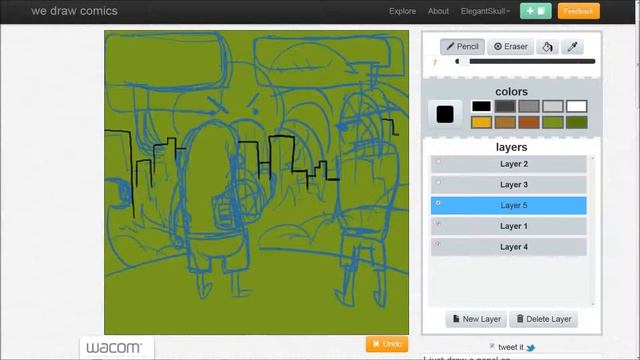Screen dimensions: 640x360
Task: Pick the tan brown color swatch
Action: tap(505, 122)
